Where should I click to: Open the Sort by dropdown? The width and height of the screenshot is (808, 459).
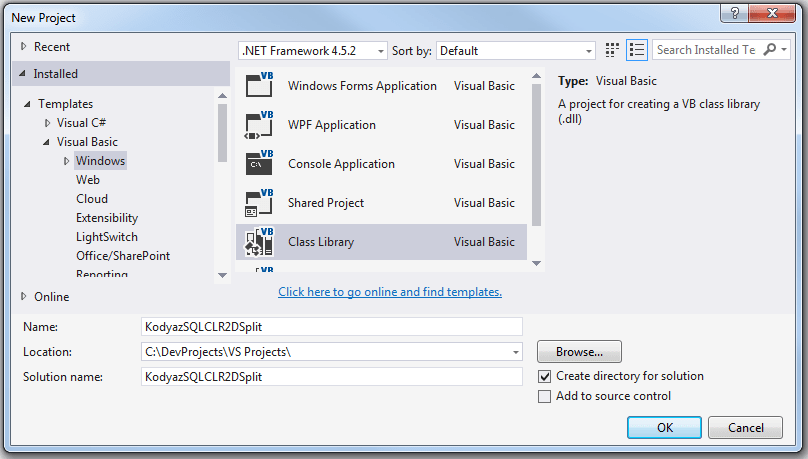[x=516, y=50]
